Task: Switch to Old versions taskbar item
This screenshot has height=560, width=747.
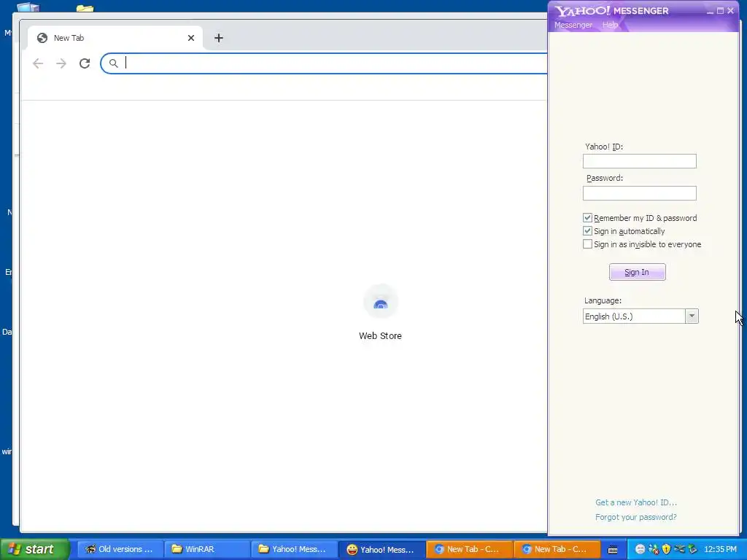Action: click(x=120, y=549)
